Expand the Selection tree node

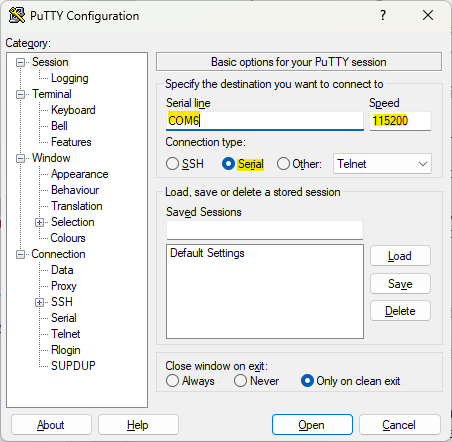coord(39,222)
